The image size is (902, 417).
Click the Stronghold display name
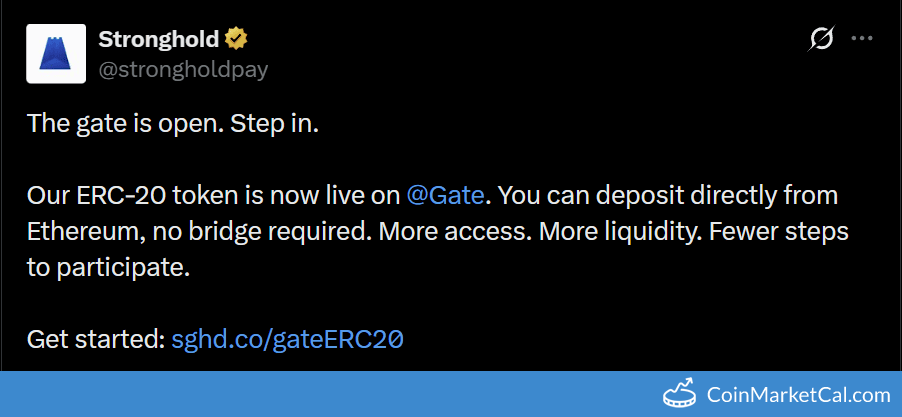(x=158, y=40)
